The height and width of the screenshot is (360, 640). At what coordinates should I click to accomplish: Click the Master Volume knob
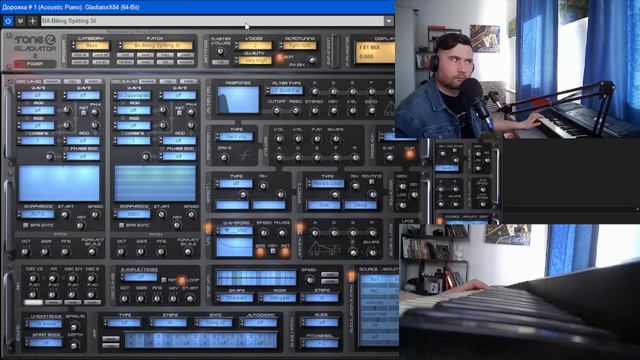pos(220,51)
